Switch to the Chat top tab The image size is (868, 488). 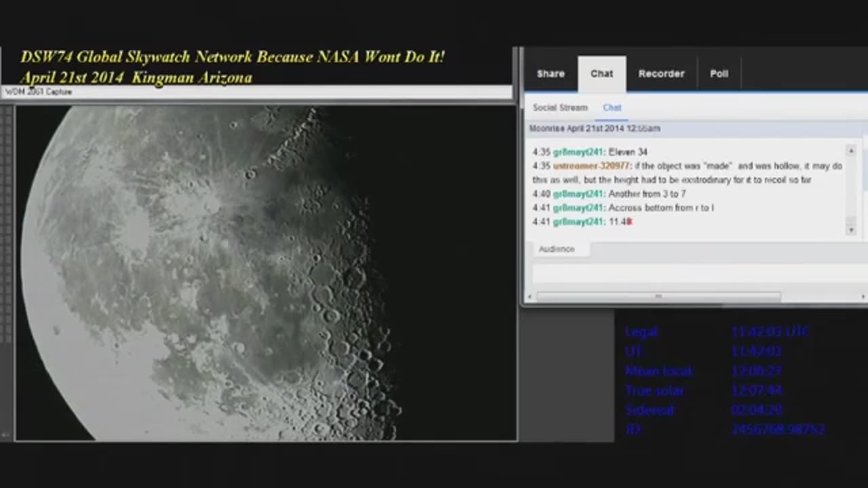pos(601,74)
